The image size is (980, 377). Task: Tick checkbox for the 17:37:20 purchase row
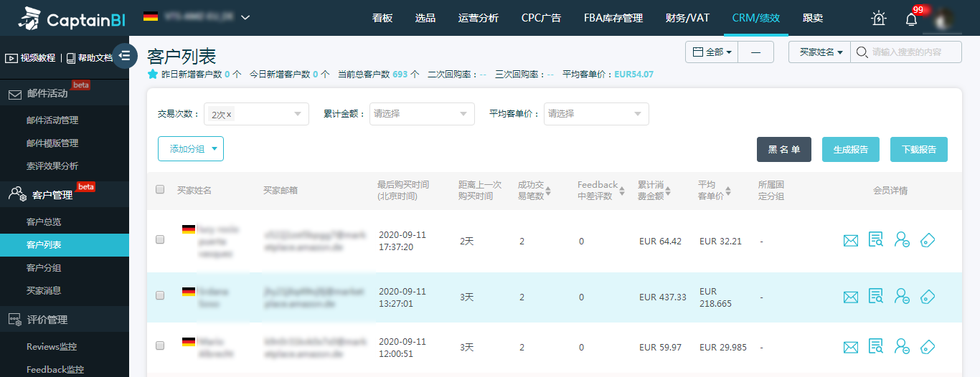pos(160,240)
